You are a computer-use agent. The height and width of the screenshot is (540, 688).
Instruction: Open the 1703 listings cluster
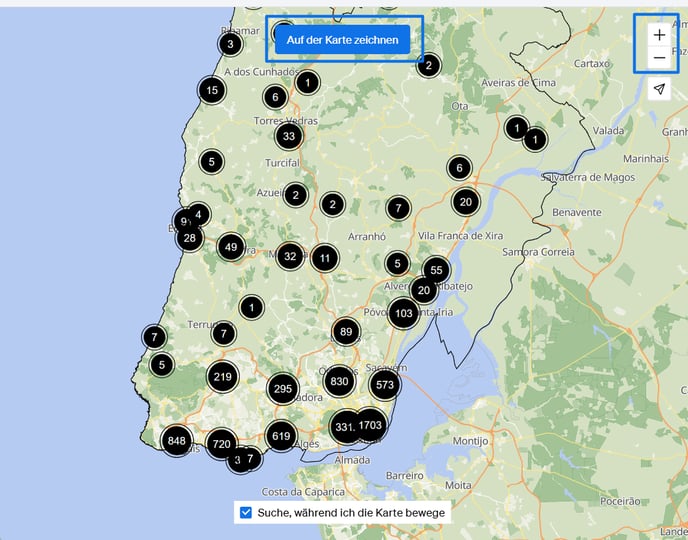click(x=371, y=425)
